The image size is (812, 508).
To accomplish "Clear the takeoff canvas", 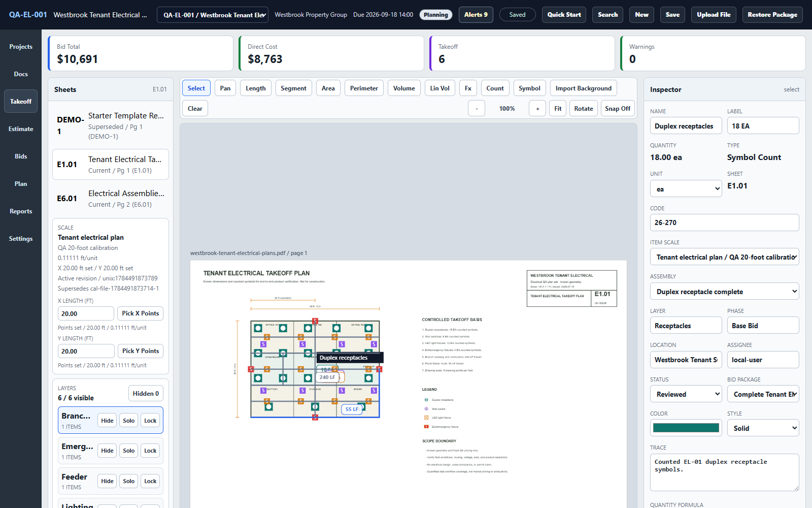I will (x=195, y=109).
